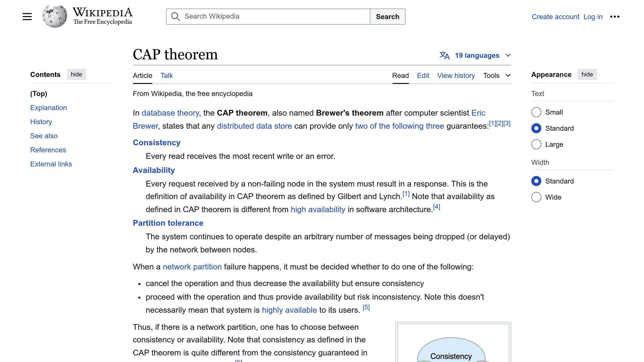Open the hamburger main menu
The height and width of the screenshot is (362, 644).
click(27, 16)
